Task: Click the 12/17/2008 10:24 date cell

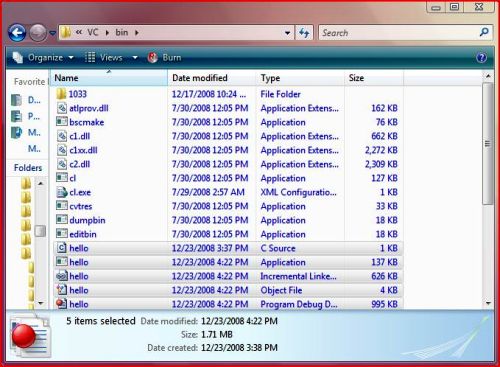Action: [209, 94]
